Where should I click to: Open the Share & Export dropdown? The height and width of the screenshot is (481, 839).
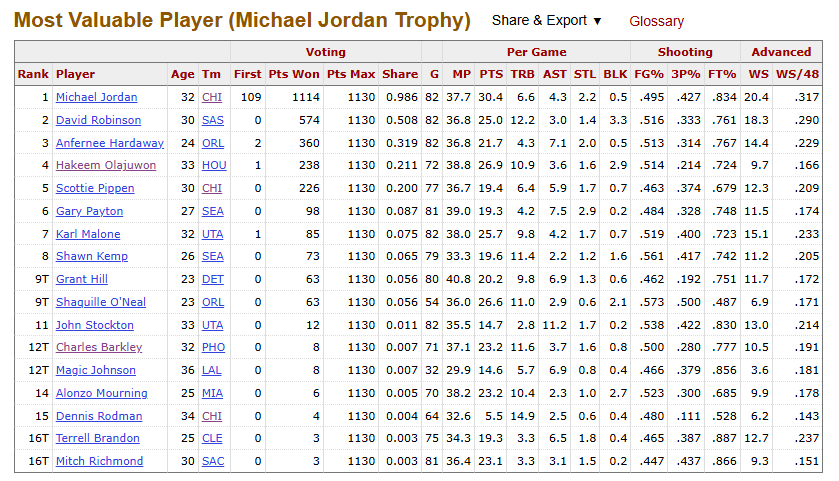pyautogui.click(x=546, y=21)
